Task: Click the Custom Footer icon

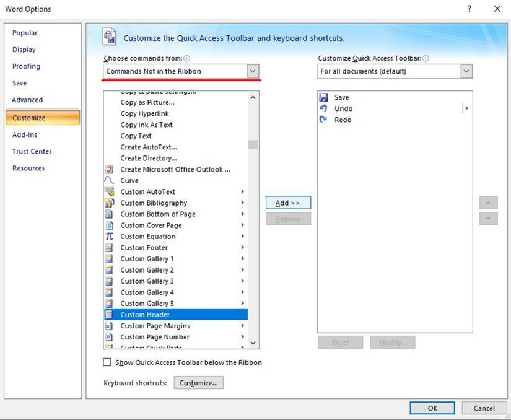Action: pos(109,248)
